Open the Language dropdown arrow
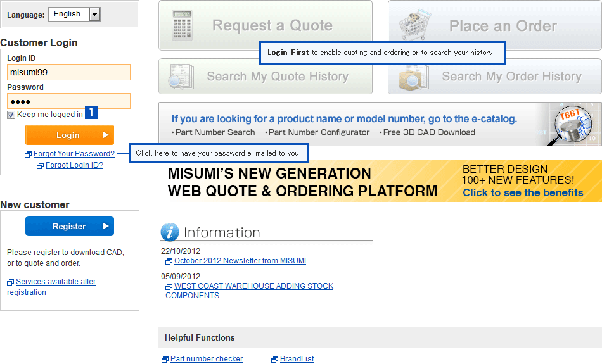Image resolution: width=602 pixels, height=364 pixels. 94,14
